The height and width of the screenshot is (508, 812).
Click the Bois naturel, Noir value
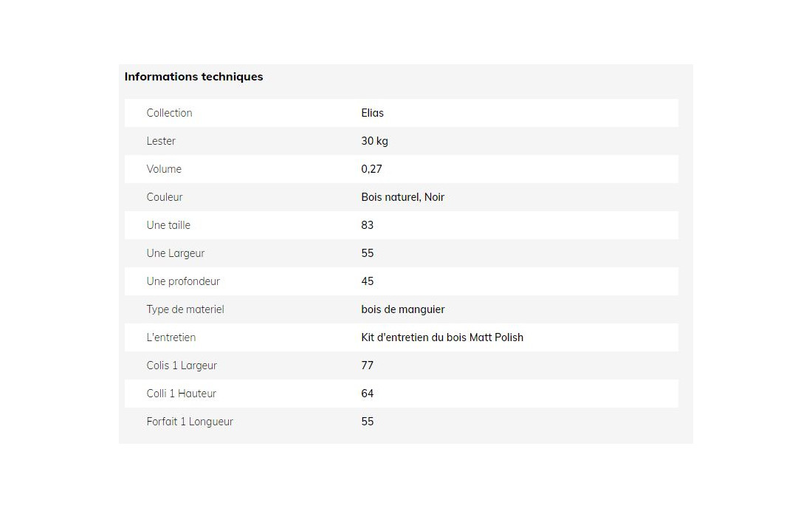(x=403, y=197)
